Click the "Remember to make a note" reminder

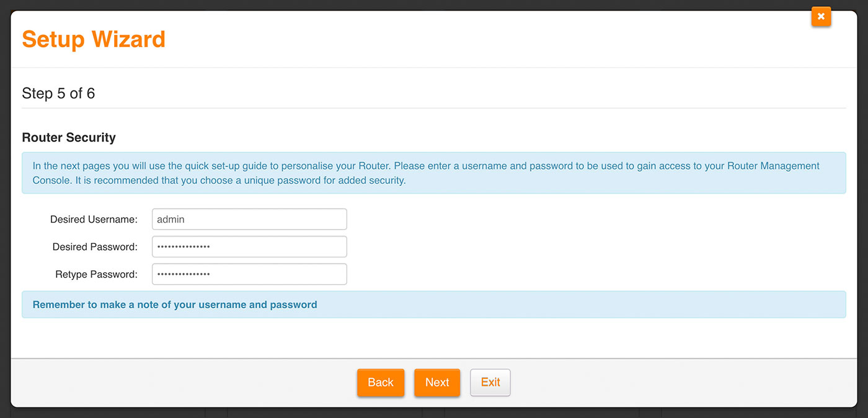175,305
